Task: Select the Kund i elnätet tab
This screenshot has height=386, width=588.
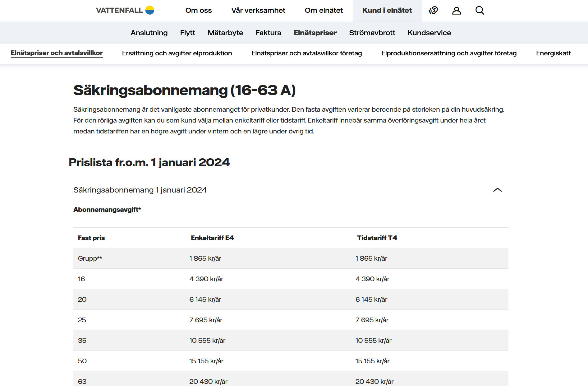Action: (x=387, y=11)
